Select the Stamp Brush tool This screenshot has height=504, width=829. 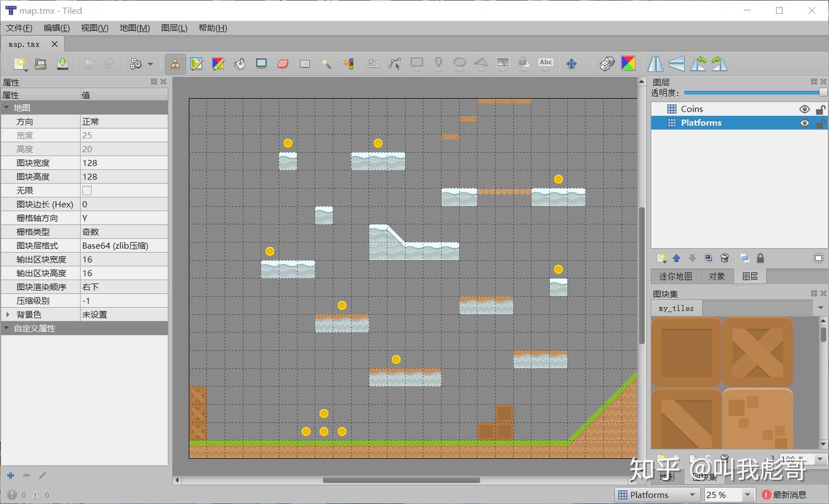(x=175, y=64)
